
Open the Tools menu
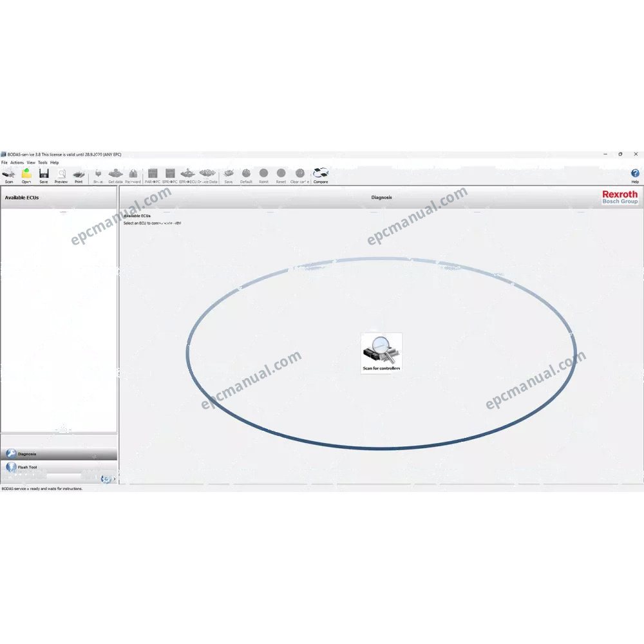(43, 163)
